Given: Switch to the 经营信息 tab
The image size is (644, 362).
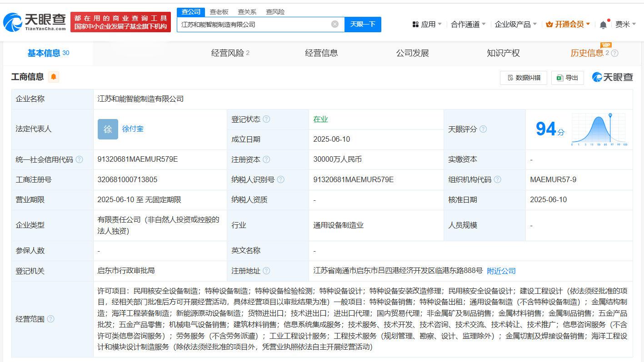Looking at the screenshot, I should pyautogui.click(x=321, y=53).
